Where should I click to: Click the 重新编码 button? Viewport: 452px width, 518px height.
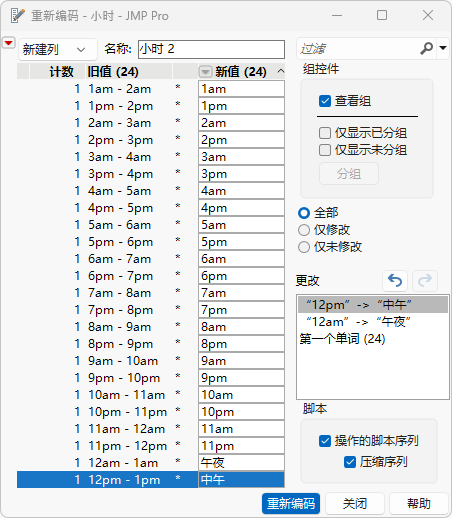click(291, 503)
